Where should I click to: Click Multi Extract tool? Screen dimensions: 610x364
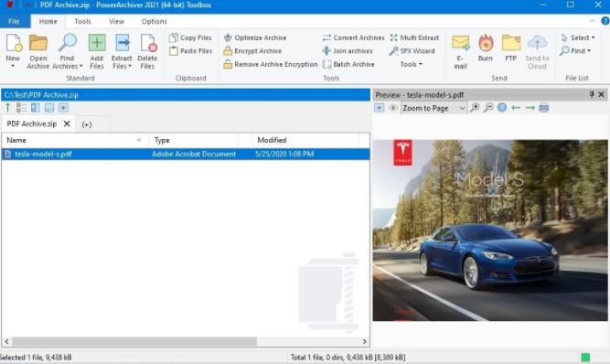click(x=414, y=37)
